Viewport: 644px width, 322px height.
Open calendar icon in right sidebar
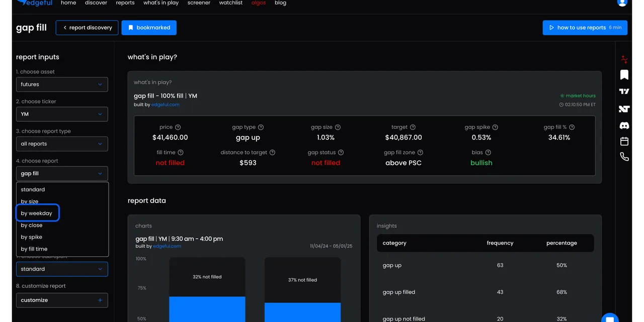pyautogui.click(x=624, y=141)
